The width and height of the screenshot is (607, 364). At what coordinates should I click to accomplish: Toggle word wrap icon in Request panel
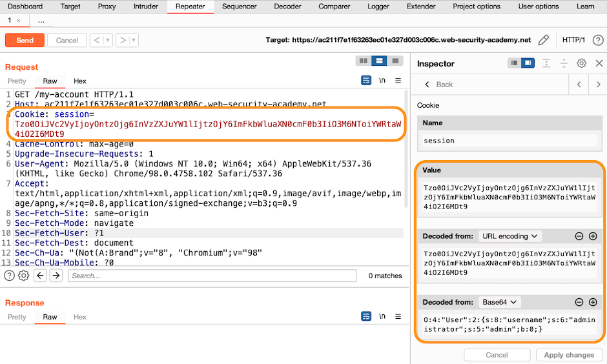(x=366, y=81)
